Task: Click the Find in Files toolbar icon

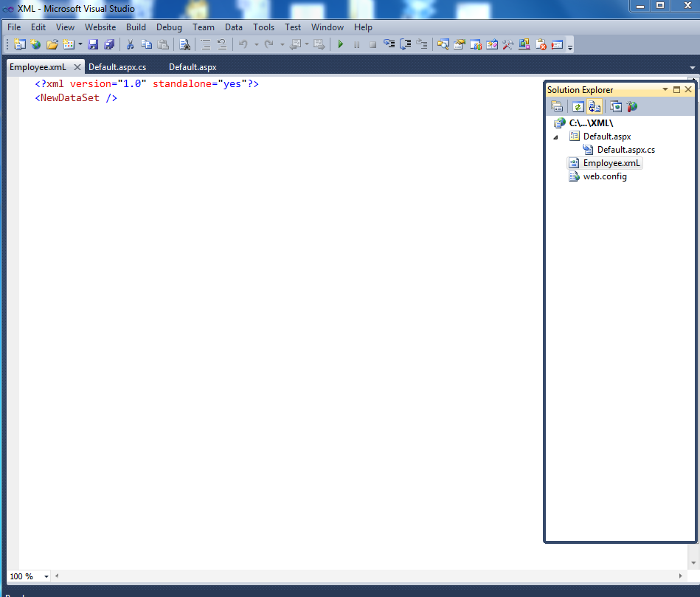Action: point(184,44)
